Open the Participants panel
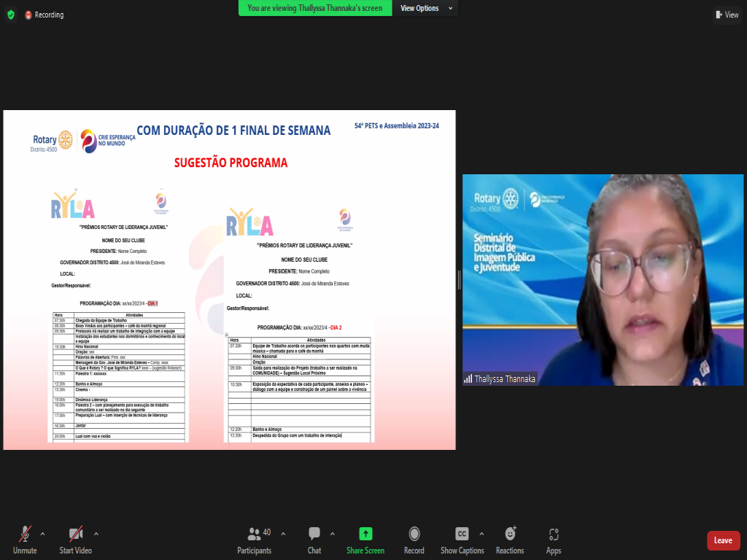Screen dimensions: 747x560 click(254, 540)
